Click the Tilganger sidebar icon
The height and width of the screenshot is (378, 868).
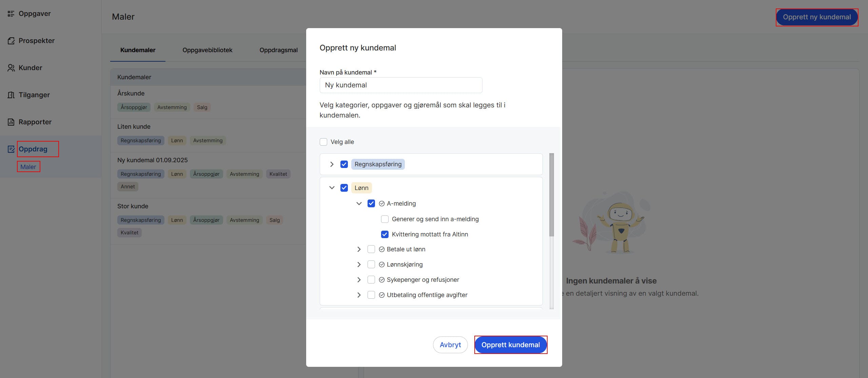(11, 95)
